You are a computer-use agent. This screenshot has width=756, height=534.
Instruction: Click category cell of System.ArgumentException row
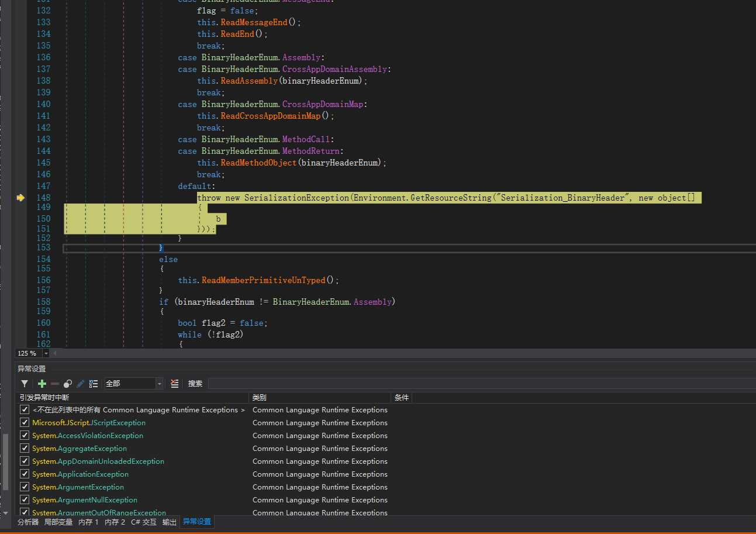coord(320,487)
